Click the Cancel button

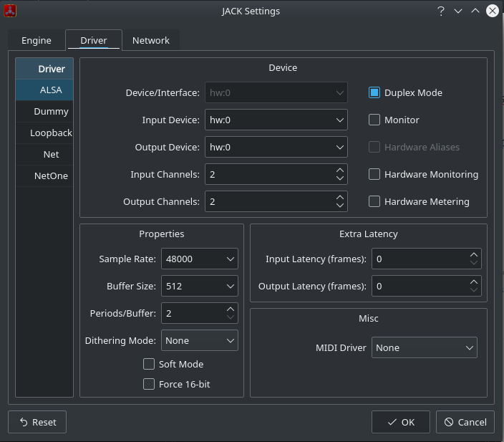[x=465, y=422]
